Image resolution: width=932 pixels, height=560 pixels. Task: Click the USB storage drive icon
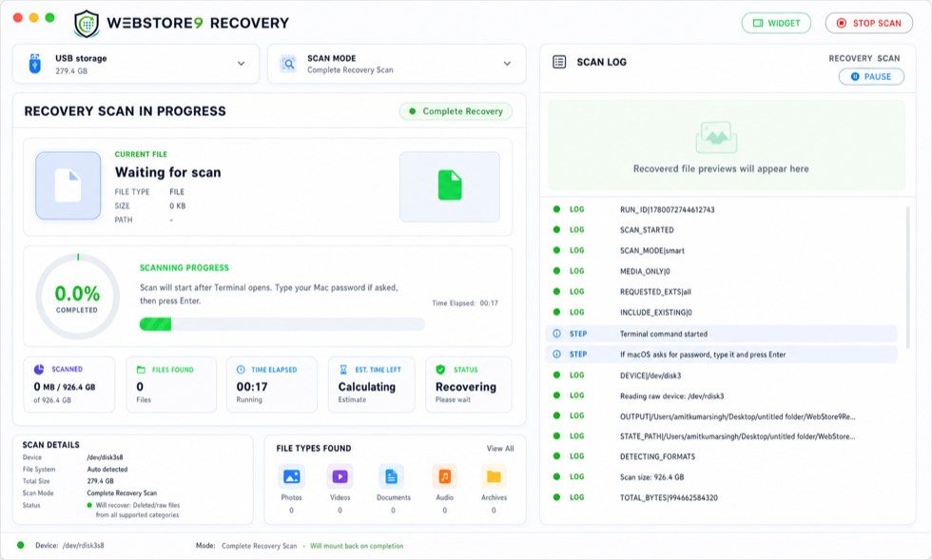[x=35, y=64]
